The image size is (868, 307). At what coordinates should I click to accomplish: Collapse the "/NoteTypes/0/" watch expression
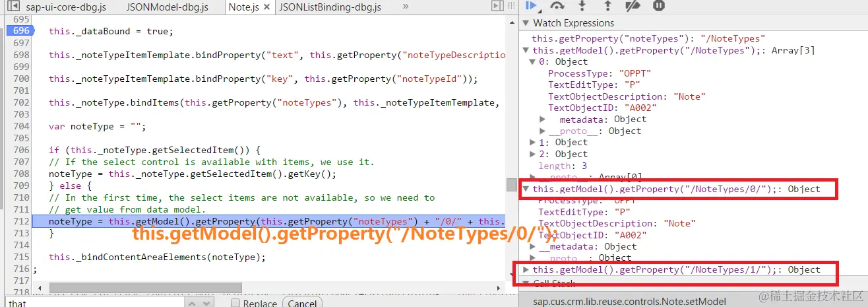[526, 189]
